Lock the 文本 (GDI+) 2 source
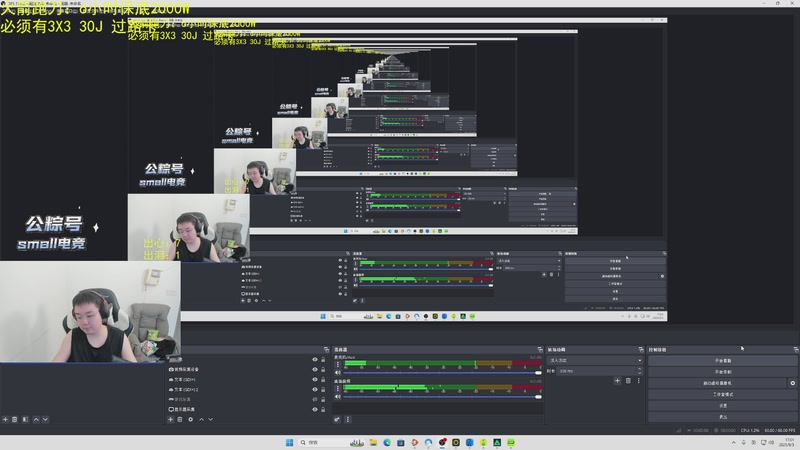 point(323,389)
